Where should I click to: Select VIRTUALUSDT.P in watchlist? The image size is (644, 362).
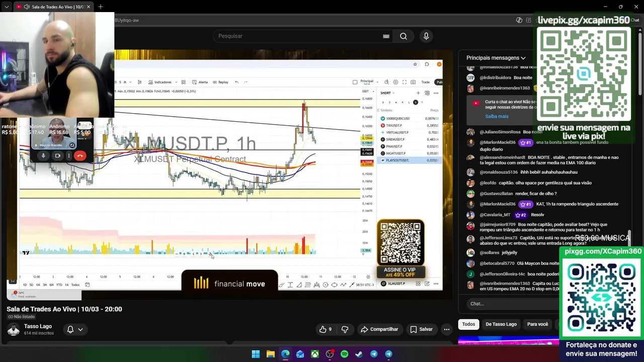[x=410, y=132]
